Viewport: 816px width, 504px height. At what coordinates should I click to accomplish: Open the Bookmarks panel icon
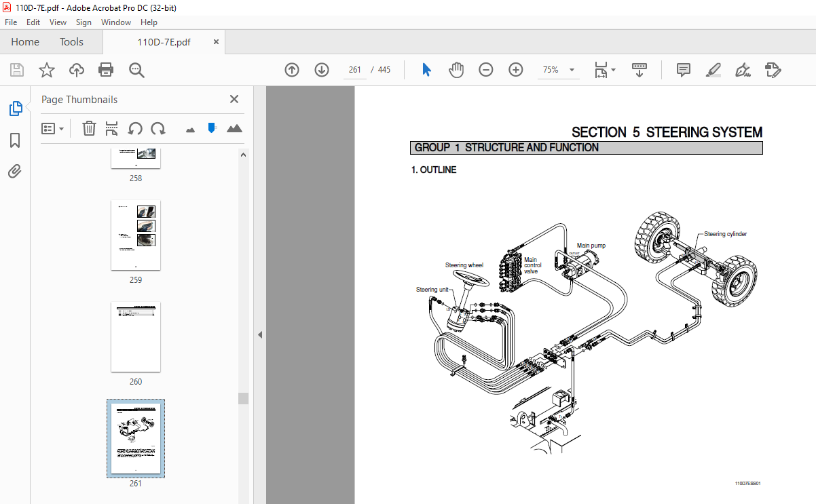(15, 140)
